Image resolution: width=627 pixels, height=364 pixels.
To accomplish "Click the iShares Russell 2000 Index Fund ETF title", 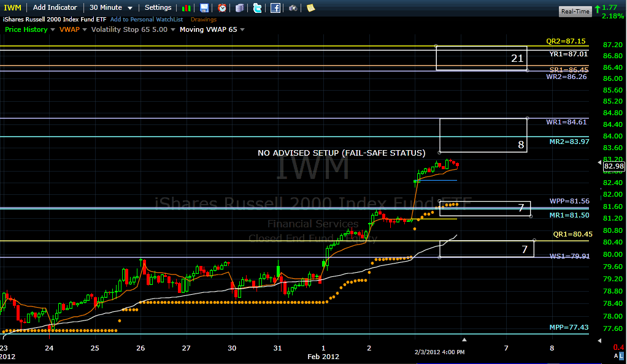I will 55,19.
